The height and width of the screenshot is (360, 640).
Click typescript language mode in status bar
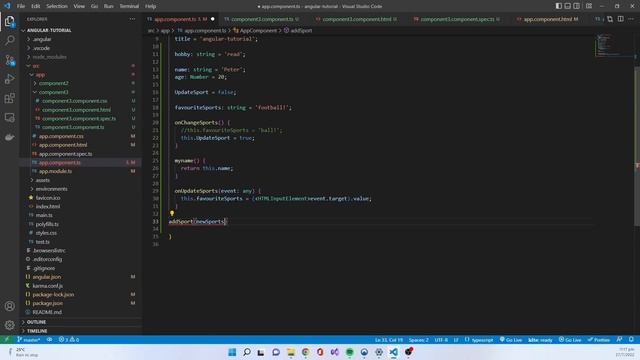coord(482,340)
